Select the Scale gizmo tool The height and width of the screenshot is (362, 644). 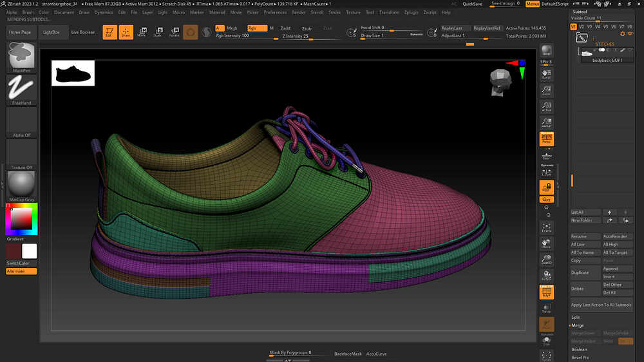tap(158, 32)
